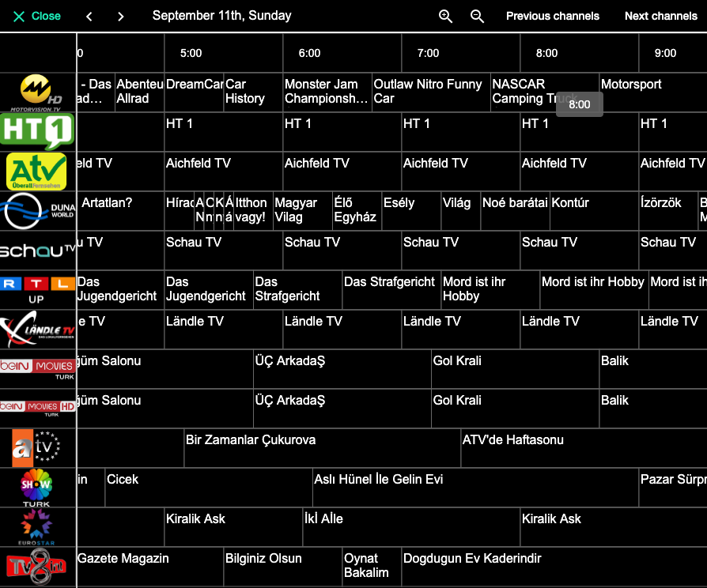The width and height of the screenshot is (707, 588).
Task: Open İkİ Aİle program
Action: [x=412, y=528]
